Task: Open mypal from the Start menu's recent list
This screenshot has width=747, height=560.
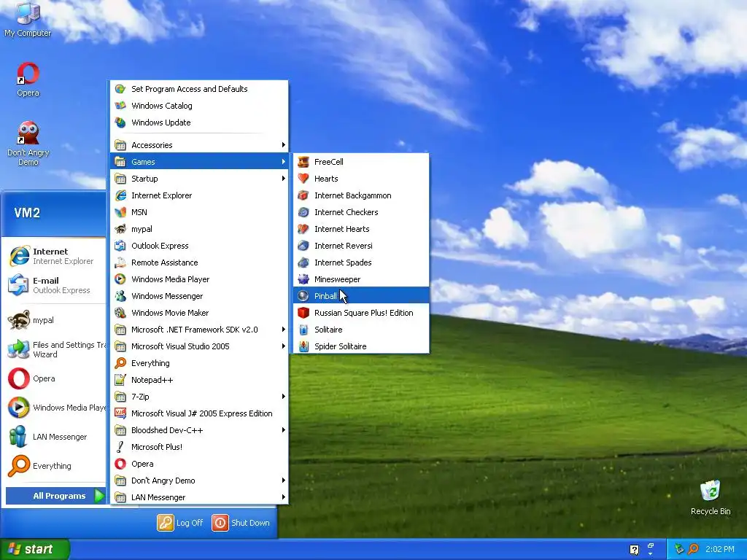Action: [55, 320]
